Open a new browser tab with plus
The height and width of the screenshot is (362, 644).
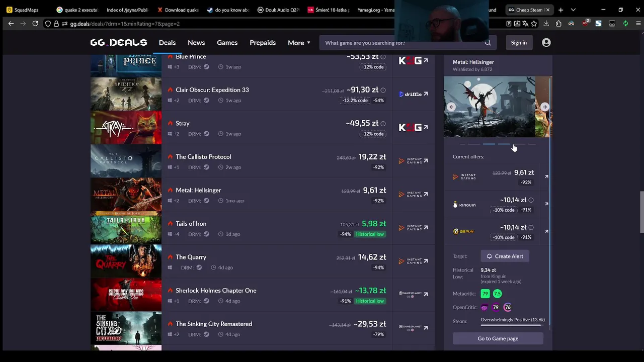click(x=560, y=10)
